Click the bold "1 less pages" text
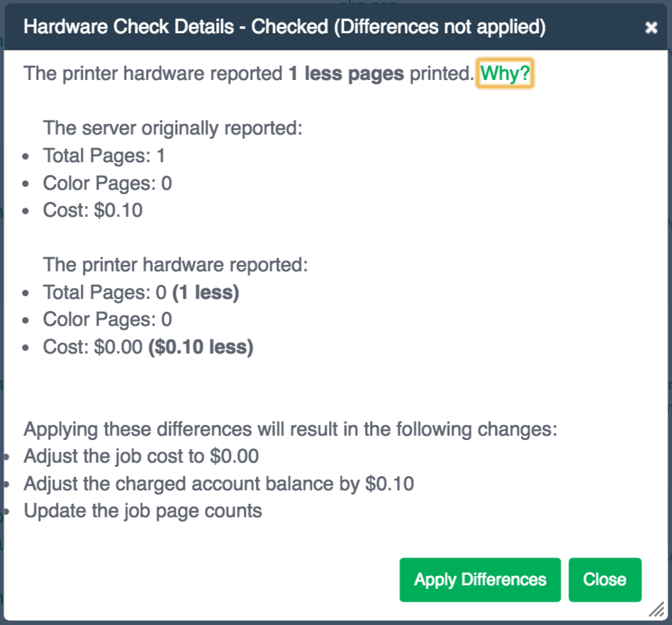 (347, 73)
